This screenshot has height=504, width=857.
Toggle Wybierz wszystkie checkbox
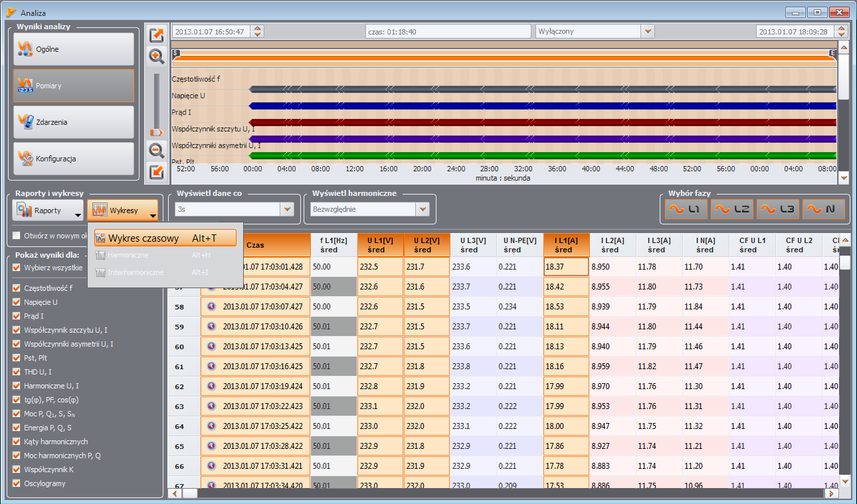[17, 268]
